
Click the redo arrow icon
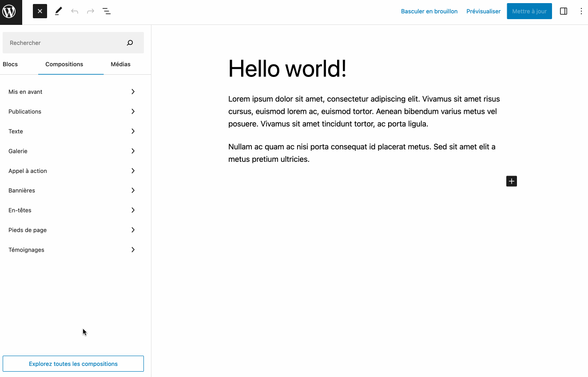(91, 12)
